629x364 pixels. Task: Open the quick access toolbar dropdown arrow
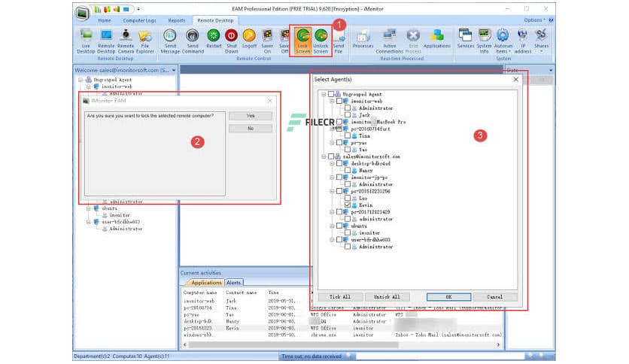(x=138, y=9)
